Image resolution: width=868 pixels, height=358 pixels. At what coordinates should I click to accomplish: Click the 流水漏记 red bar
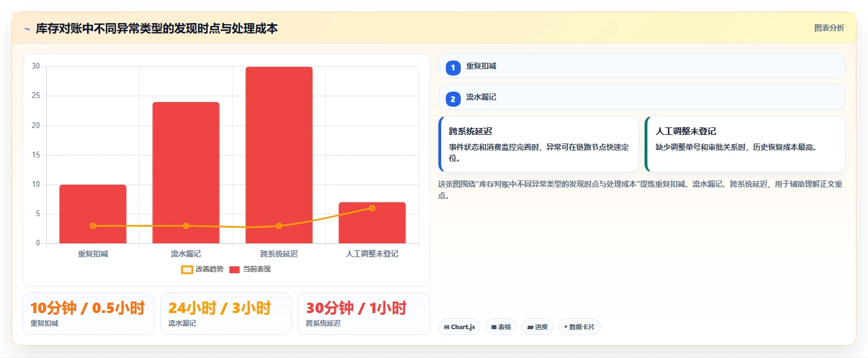(186, 172)
